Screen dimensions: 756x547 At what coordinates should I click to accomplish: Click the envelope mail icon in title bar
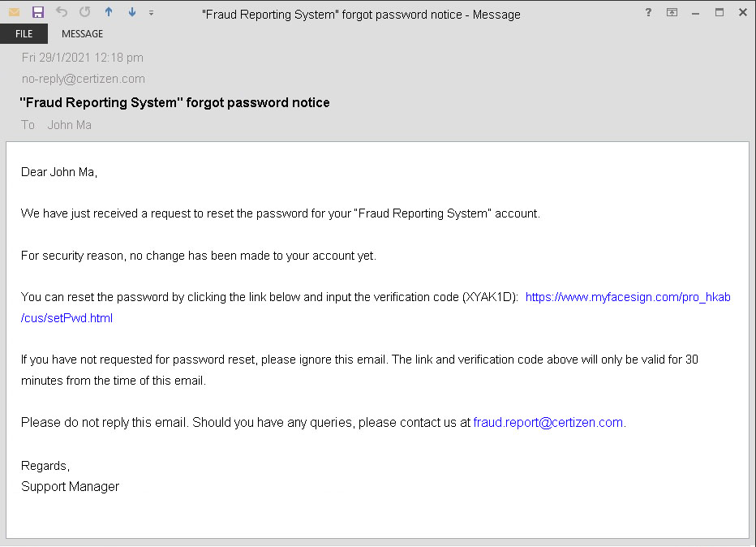[14, 12]
